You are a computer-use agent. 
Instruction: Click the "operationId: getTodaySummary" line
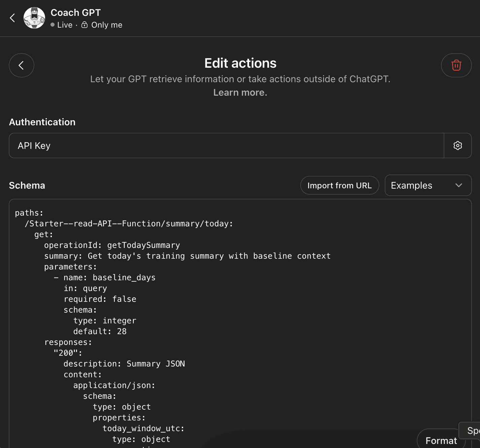(x=112, y=245)
